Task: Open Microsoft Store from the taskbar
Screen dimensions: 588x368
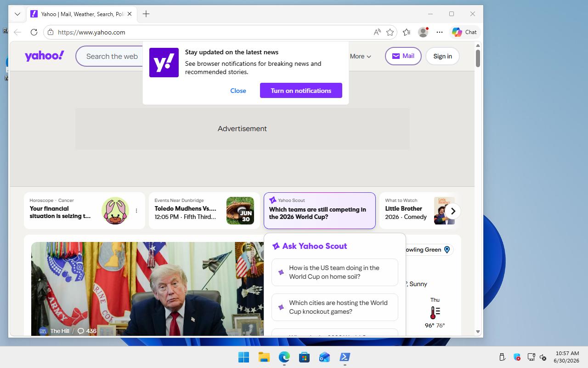Action: pos(304,357)
